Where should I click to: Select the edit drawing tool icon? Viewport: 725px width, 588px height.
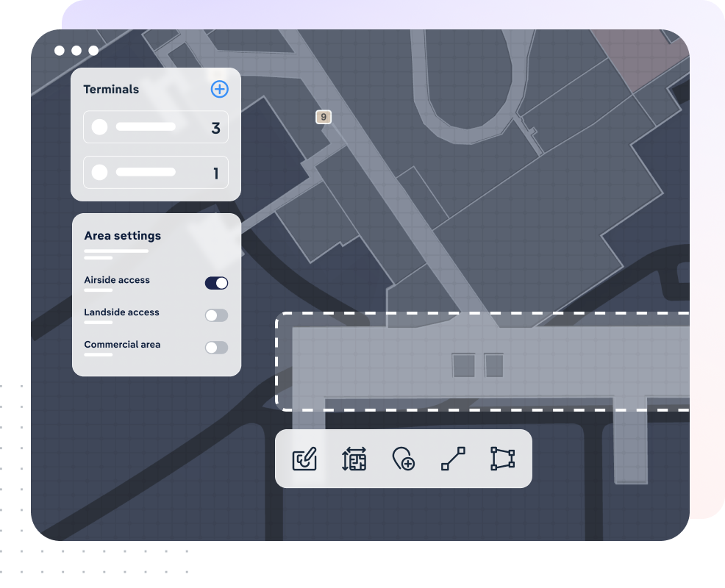pyautogui.click(x=304, y=459)
